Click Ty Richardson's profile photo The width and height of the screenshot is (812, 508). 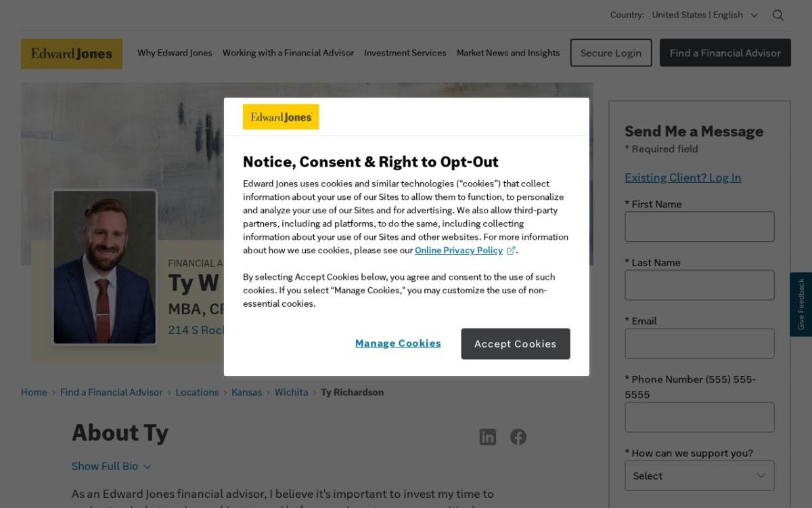105,267
